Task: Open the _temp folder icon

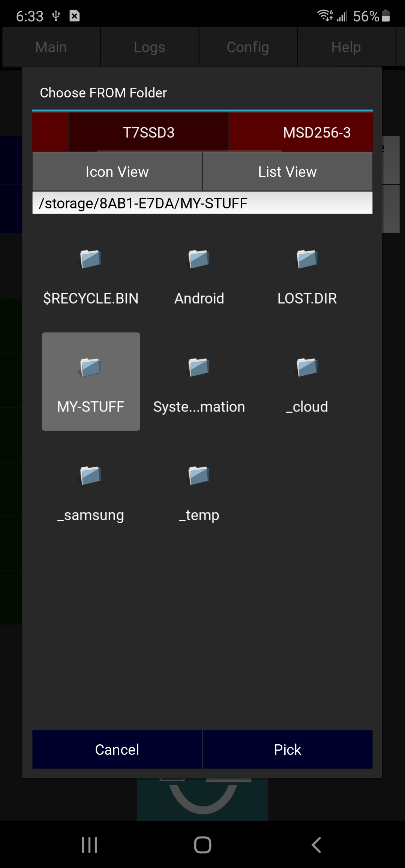Action: click(x=199, y=476)
